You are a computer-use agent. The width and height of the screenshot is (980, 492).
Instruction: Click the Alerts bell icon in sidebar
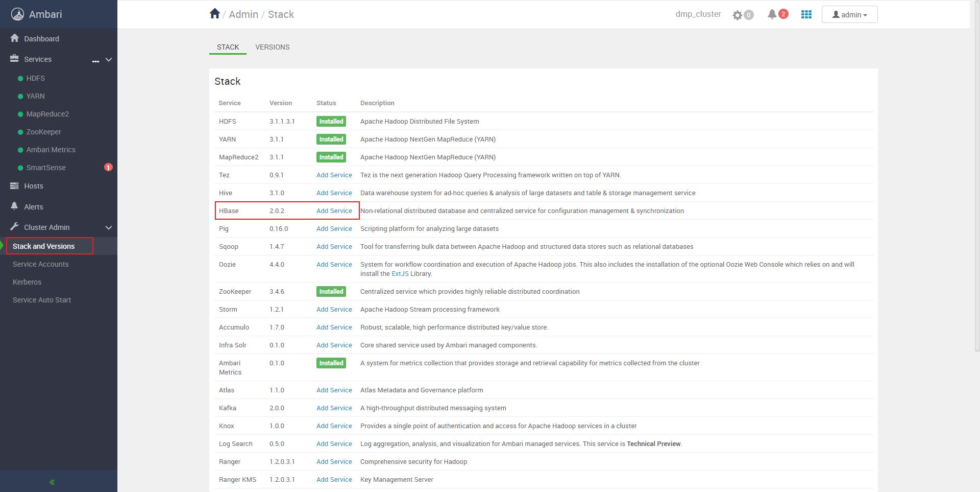(x=14, y=206)
